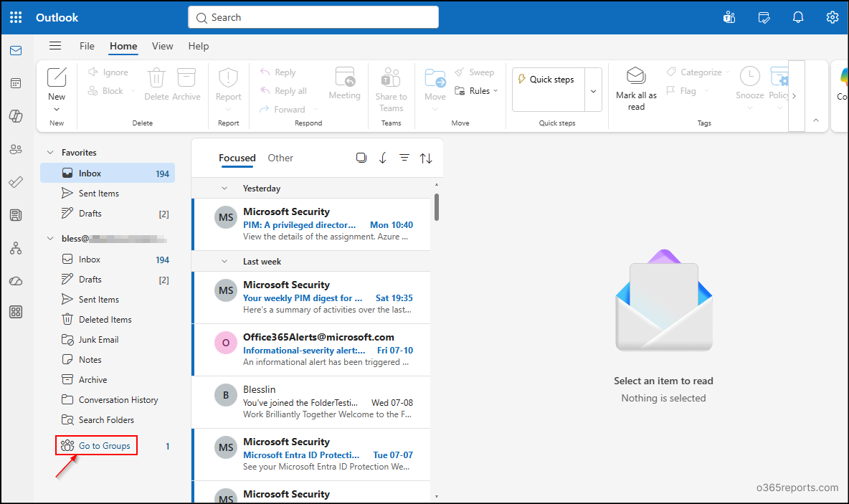
Task: Collapse the Favorites folder section
Action: pyautogui.click(x=50, y=153)
